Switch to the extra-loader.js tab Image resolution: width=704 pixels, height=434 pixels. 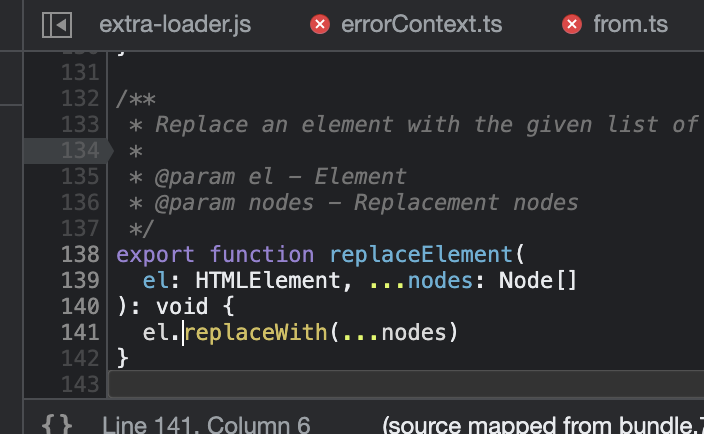pos(175,24)
